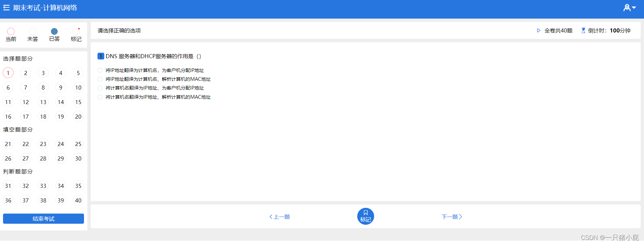Jump to question 15
The image size is (644, 244).
[x=78, y=102]
